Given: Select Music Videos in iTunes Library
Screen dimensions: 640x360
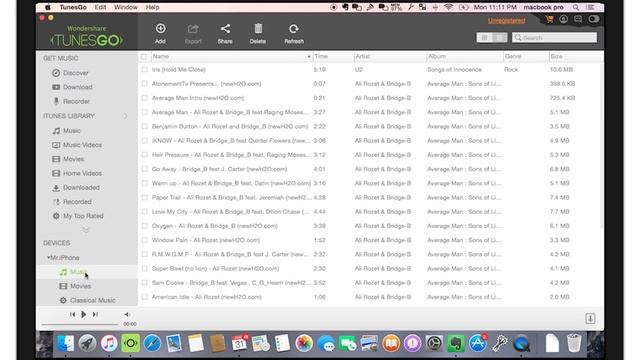Looking at the screenshot, I should pyautogui.click(x=77, y=145).
